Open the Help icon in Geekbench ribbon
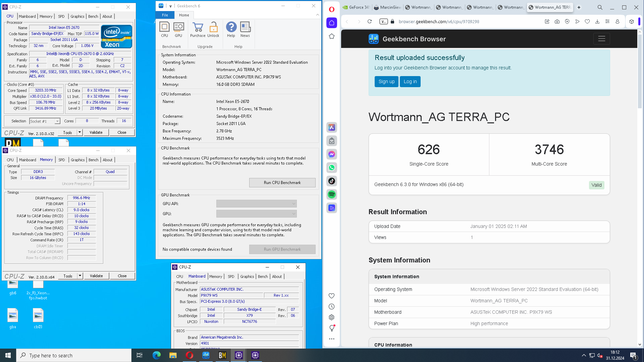Viewport: 644px width, 362px height. coord(231,29)
